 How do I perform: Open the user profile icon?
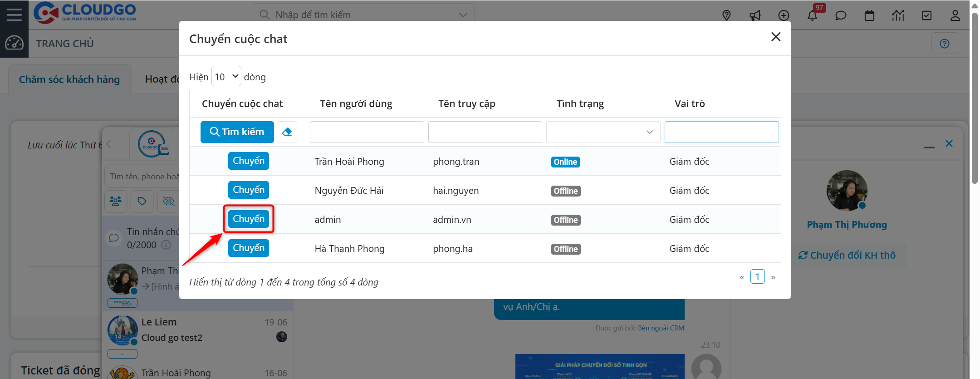pos(955,15)
